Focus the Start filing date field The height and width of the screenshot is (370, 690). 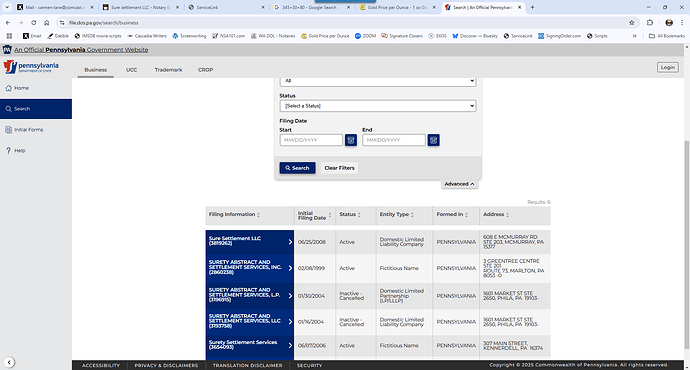tap(311, 140)
